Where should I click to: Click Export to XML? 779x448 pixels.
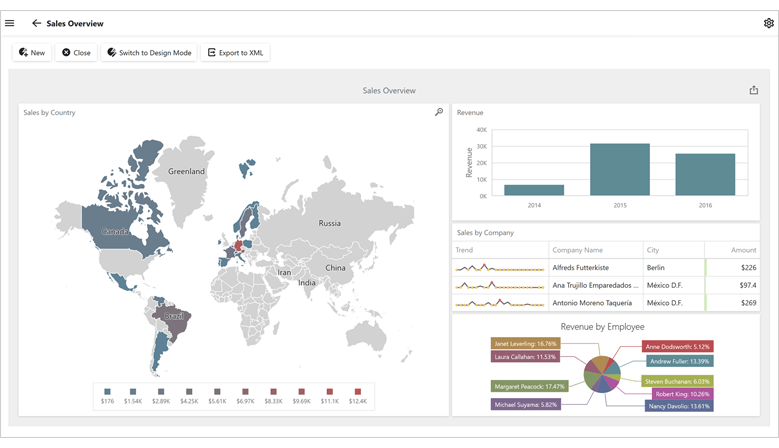tap(235, 52)
